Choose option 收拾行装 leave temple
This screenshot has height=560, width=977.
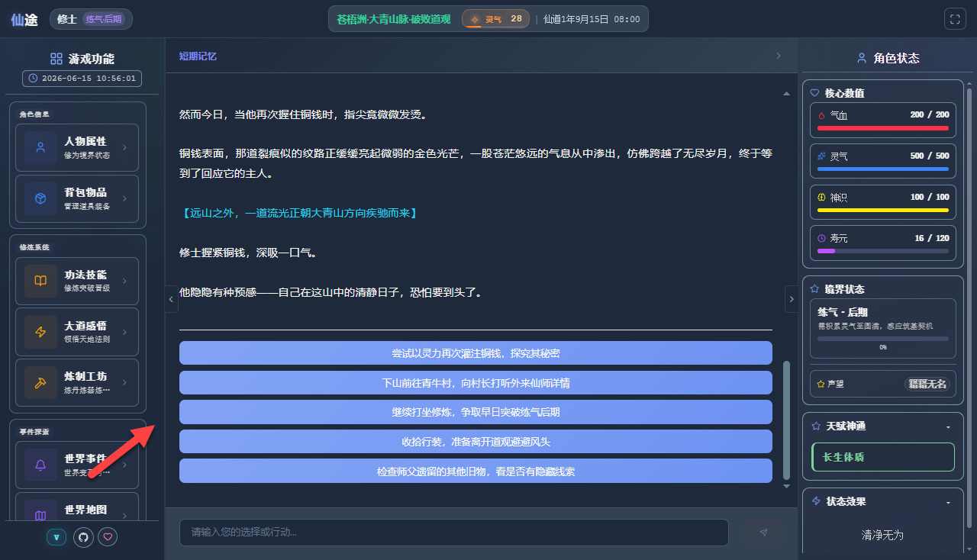[476, 442]
